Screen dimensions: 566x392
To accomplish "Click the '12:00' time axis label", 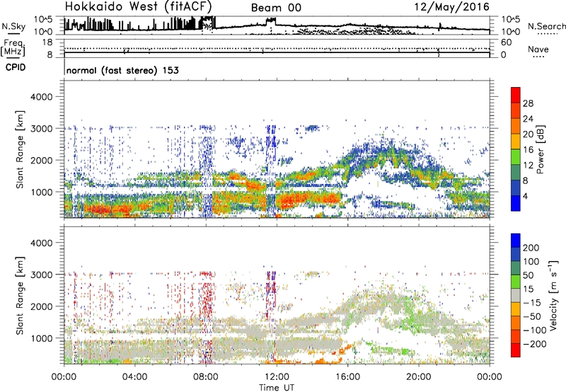I will point(277,377).
